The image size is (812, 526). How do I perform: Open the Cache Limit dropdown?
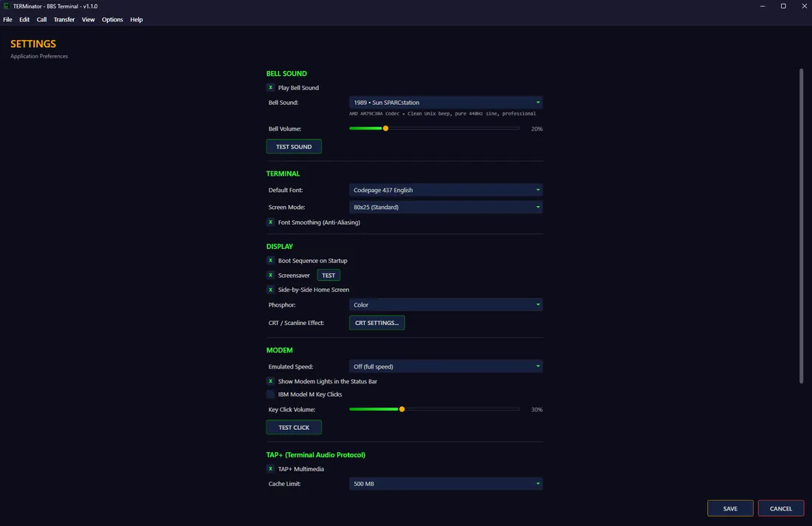(446, 483)
